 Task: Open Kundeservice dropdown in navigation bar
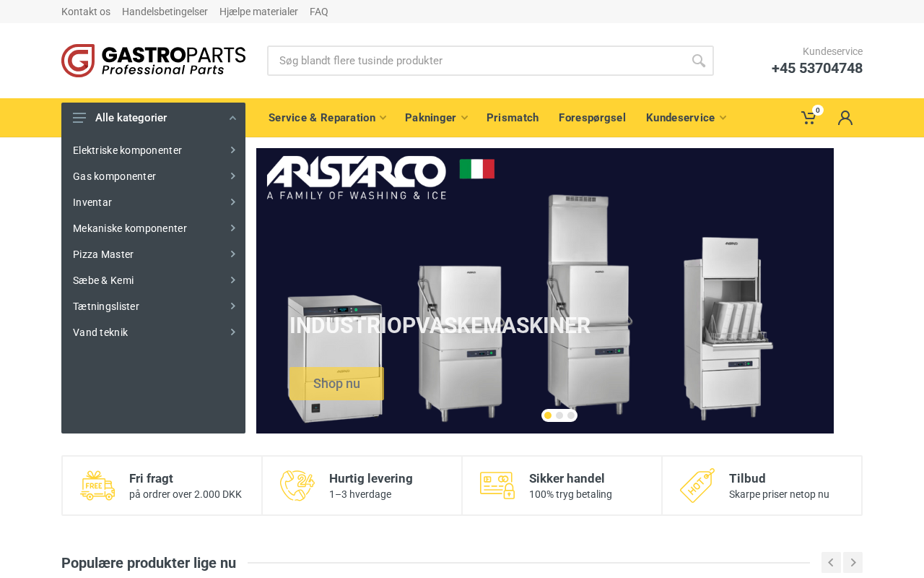pos(687,118)
